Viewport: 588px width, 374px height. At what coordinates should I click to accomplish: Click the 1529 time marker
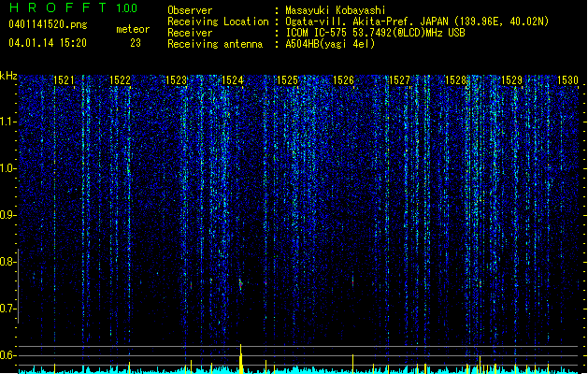[512, 80]
